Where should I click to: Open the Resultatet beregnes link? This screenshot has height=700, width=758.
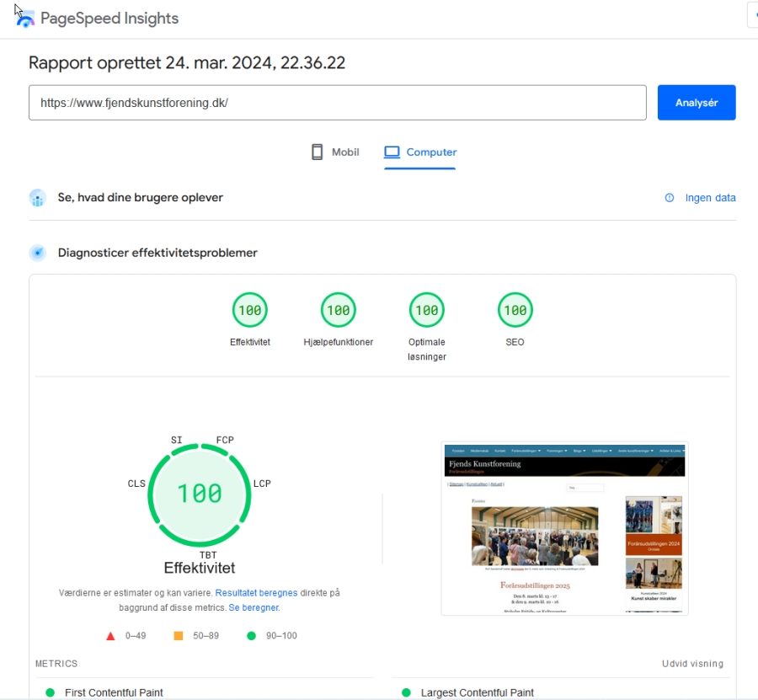(256, 593)
